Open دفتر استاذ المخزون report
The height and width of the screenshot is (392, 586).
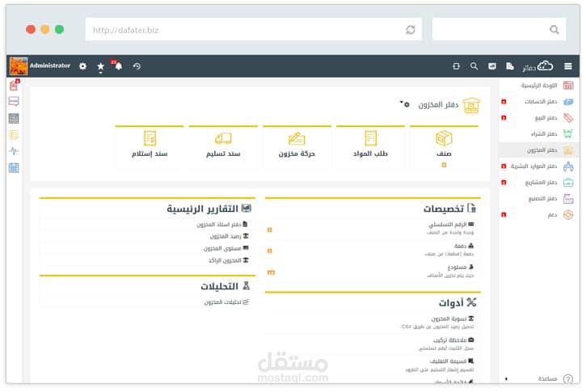pos(219,225)
